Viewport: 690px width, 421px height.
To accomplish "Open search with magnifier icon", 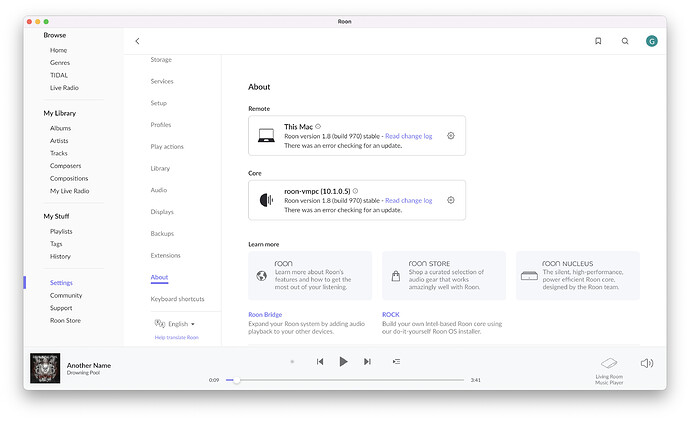I will click(x=625, y=41).
